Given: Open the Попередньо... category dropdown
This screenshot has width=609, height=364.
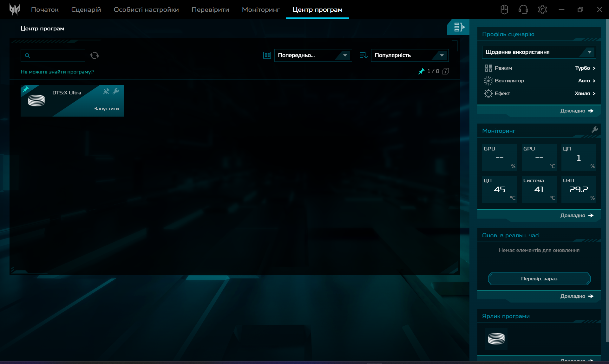Looking at the screenshot, I should (313, 55).
